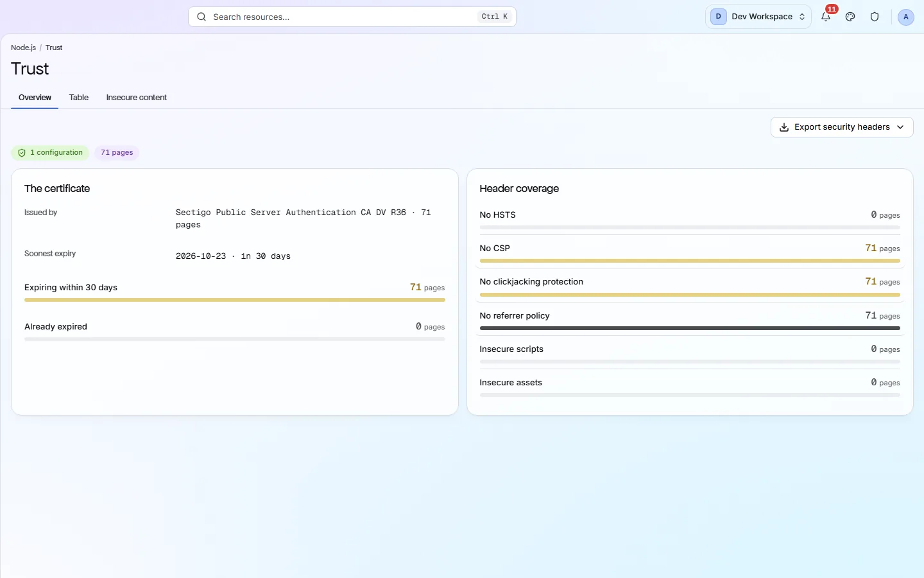Select the Insecure scripts row label
The image size is (924, 578).
tap(511, 349)
